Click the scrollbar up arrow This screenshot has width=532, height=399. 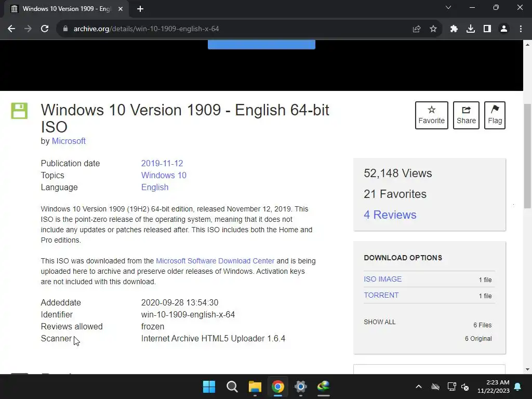click(527, 45)
